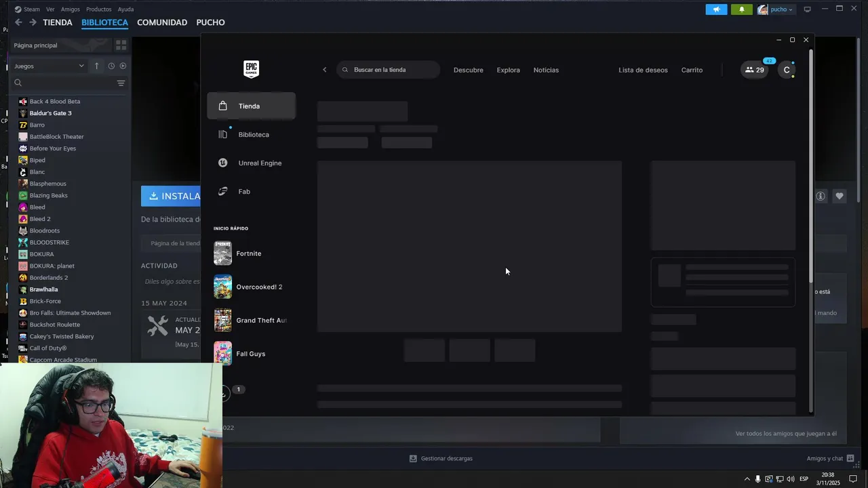The width and height of the screenshot is (868, 488).
Task: Open the Steam menu
Action: click(27, 9)
